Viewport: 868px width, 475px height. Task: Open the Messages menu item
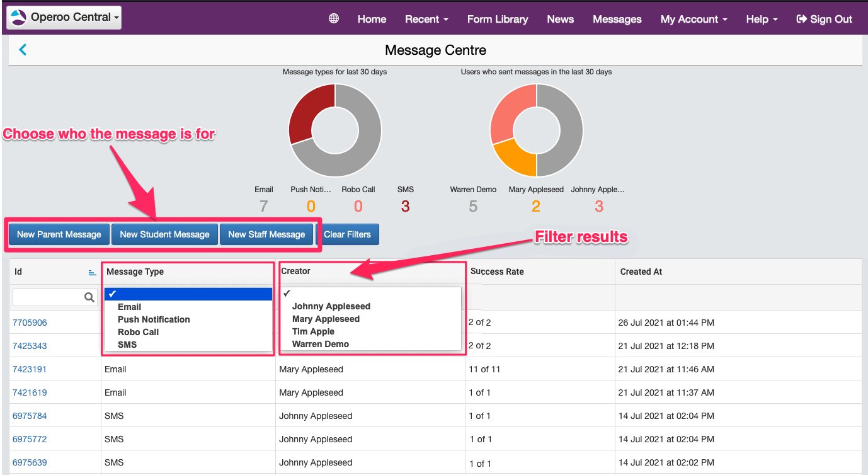point(617,19)
